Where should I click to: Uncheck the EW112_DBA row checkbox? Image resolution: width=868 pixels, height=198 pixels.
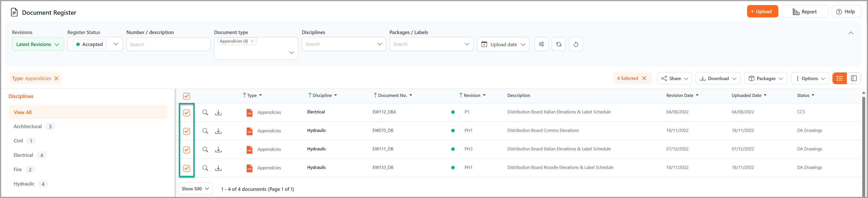(186, 113)
